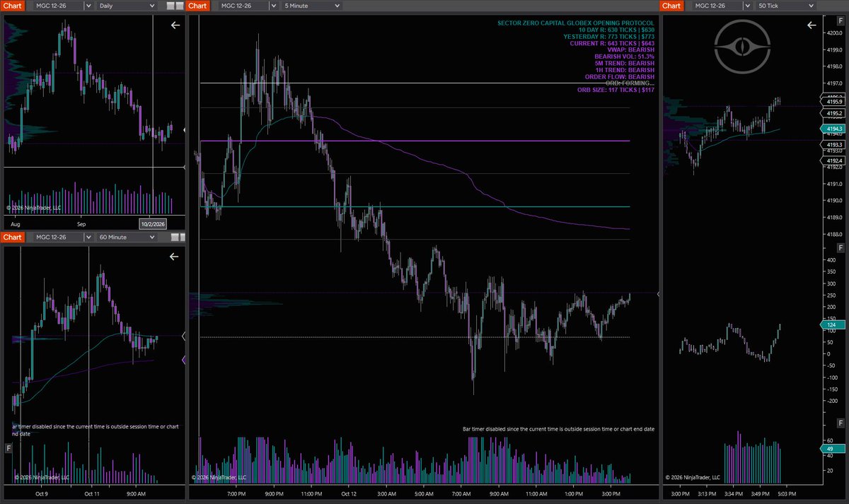
Task: Click Oct 12 label on 5 Minute time axis
Action: coord(350,494)
